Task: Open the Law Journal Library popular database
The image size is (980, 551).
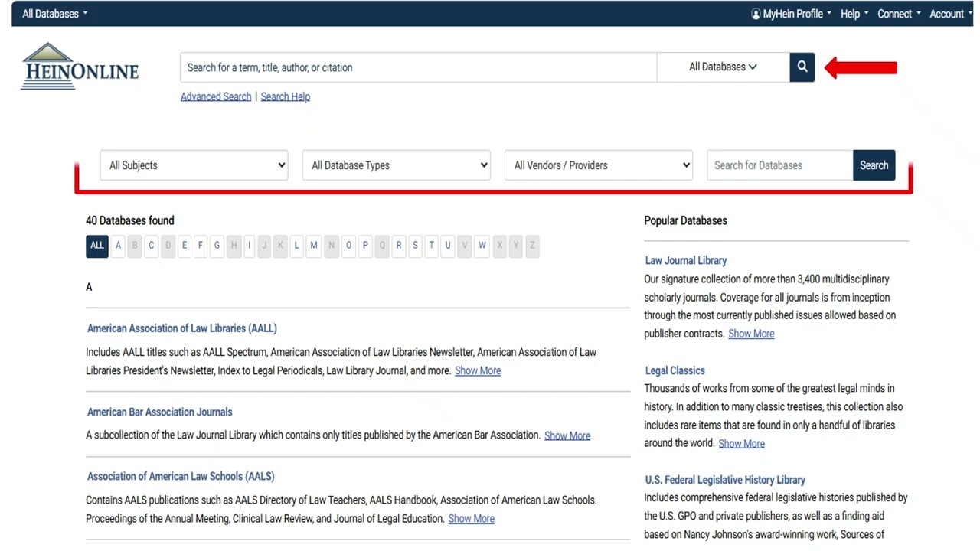Action: 686,260
